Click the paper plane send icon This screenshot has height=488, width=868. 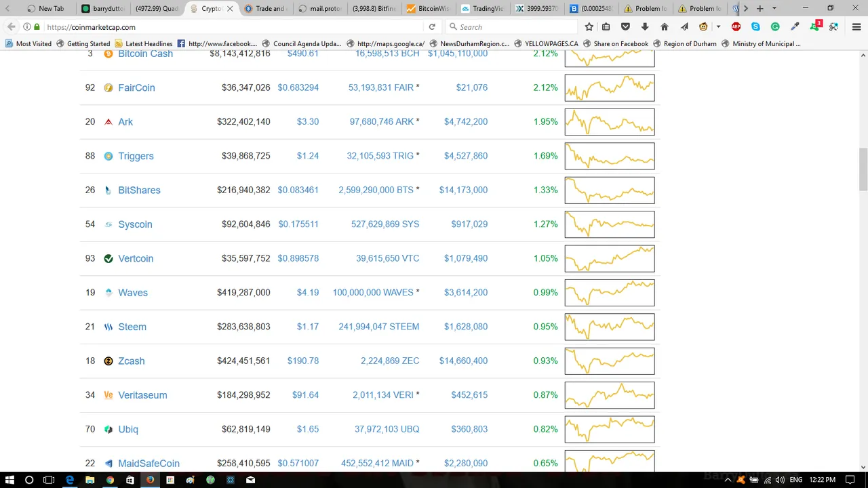684,27
